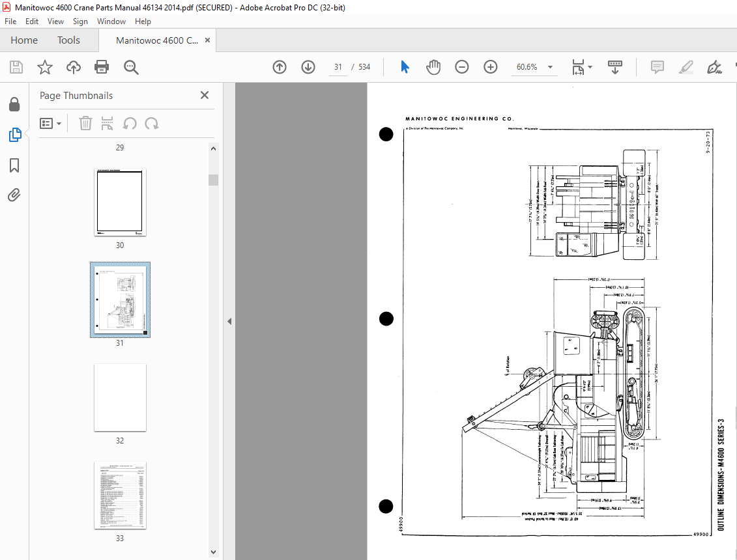Open the Find text search tool
The image size is (737, 560).
(x=131, y=67)
